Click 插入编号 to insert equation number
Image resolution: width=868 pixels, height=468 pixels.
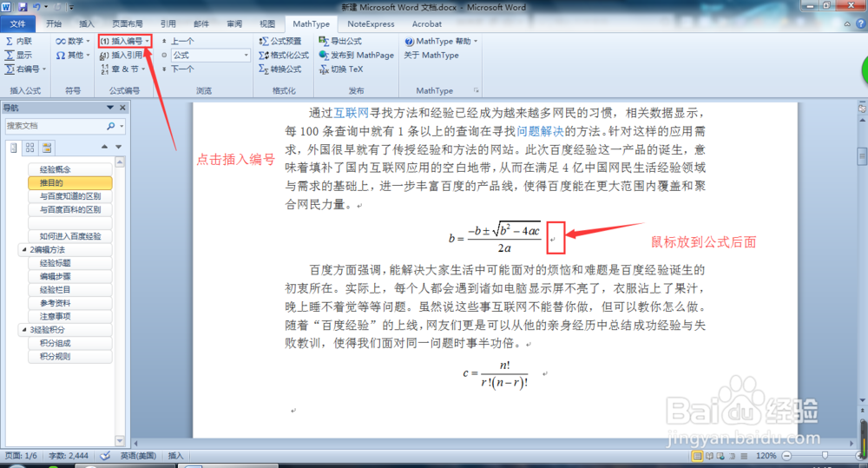122,41
